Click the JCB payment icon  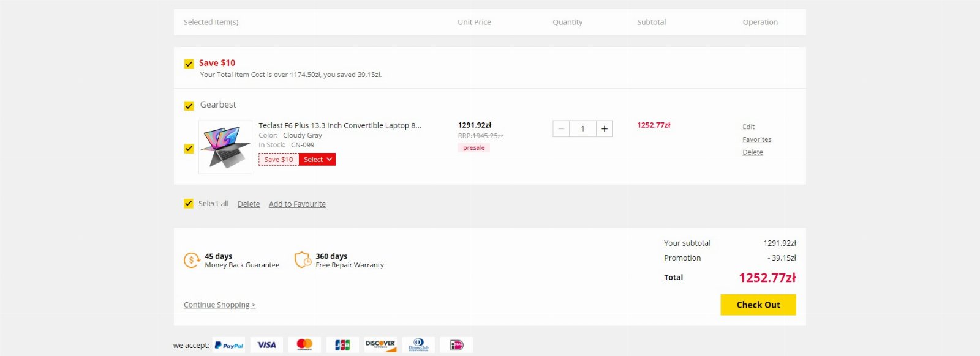[x=342, y=345]
